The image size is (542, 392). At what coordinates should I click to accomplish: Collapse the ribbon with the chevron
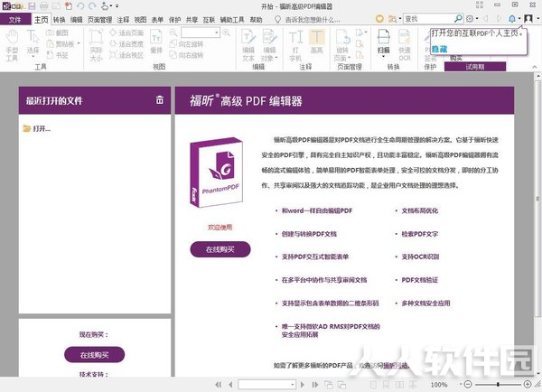[535, 67]
